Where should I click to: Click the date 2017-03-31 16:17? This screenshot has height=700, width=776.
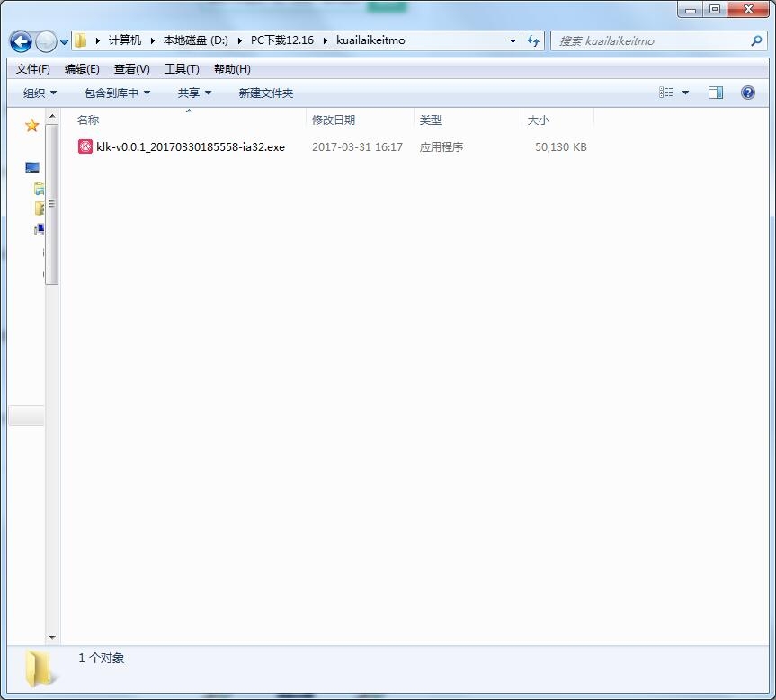pyautogui.click(x=357, y=147)
